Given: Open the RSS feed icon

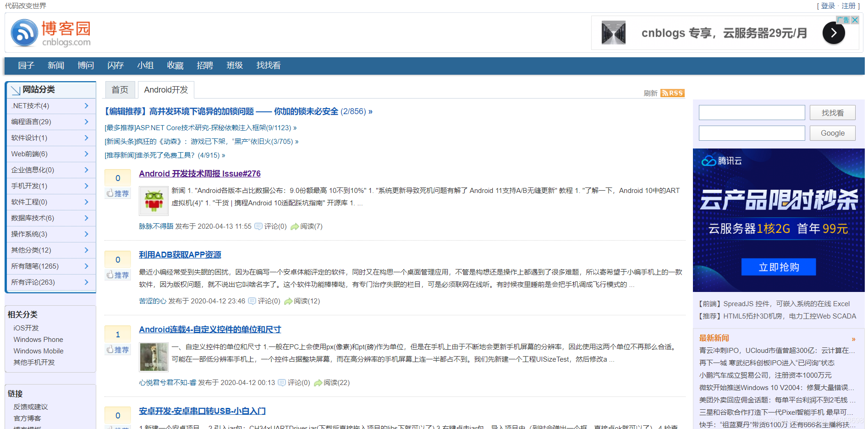Looking at the screenshot, I should pos(672,93).
